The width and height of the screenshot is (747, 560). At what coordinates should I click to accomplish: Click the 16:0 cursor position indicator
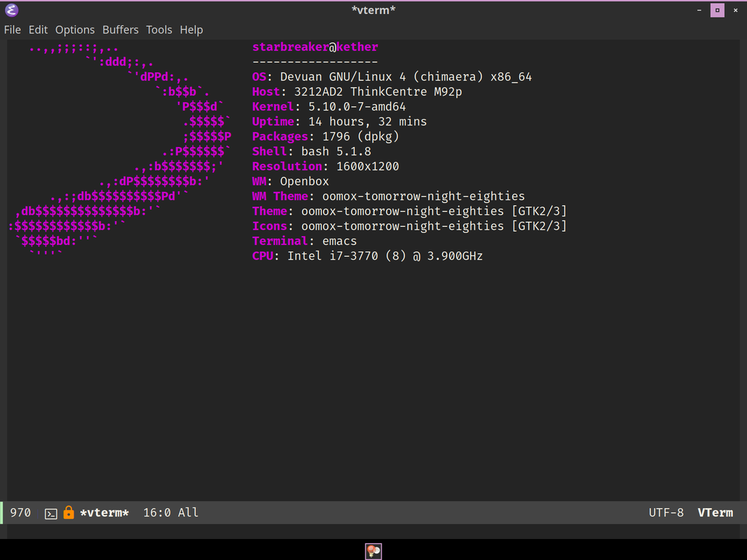click(x=157, y=513)
